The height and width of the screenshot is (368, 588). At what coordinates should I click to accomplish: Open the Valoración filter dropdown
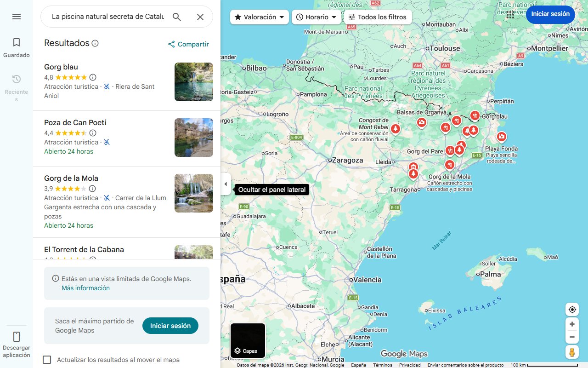coord(259,17)
